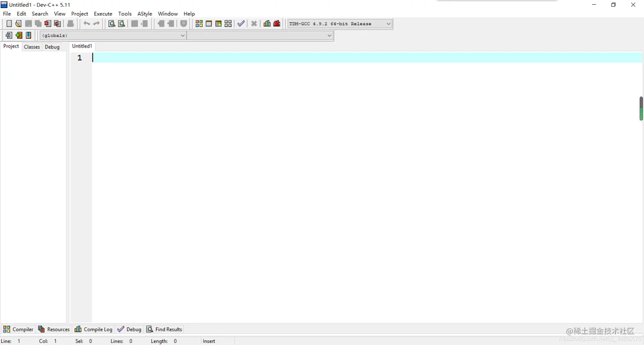Click the Undo arrow icon
Image resolution: width=644 pixels, height=345 pixels.
(87, 24)
